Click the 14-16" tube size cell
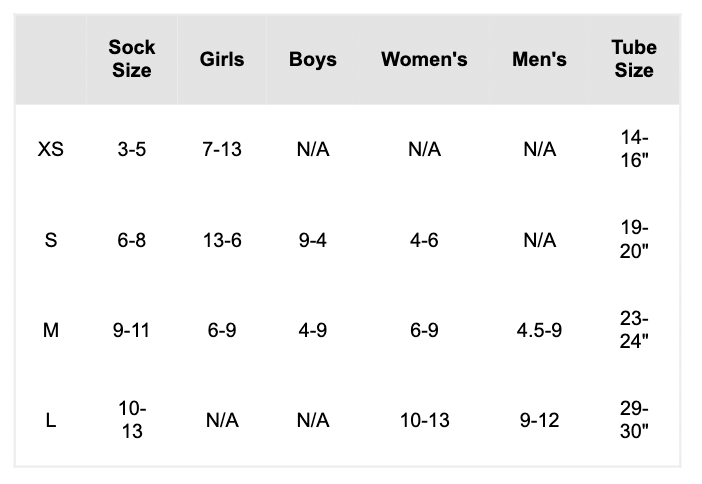This screenshot has width=702, height=484. [634, 150]
